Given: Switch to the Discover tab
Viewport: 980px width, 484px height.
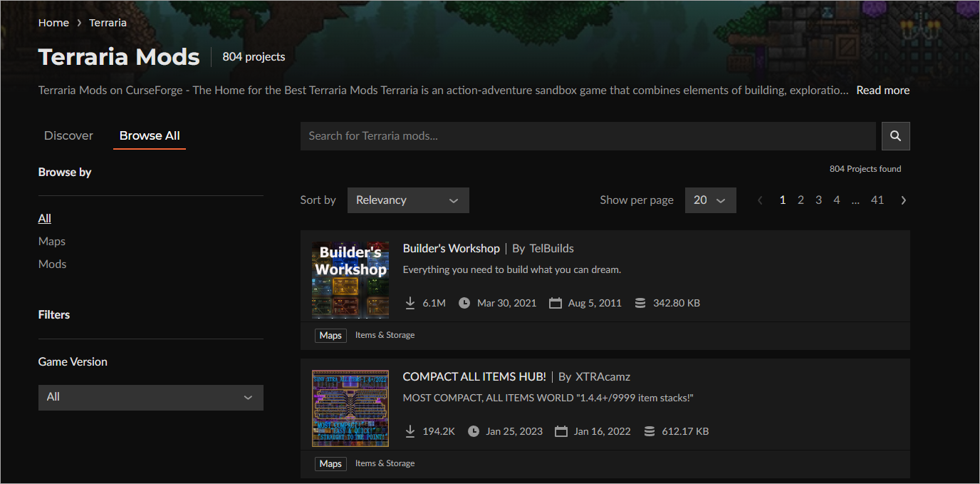Looking at the screenshot, I should [68, 135].
